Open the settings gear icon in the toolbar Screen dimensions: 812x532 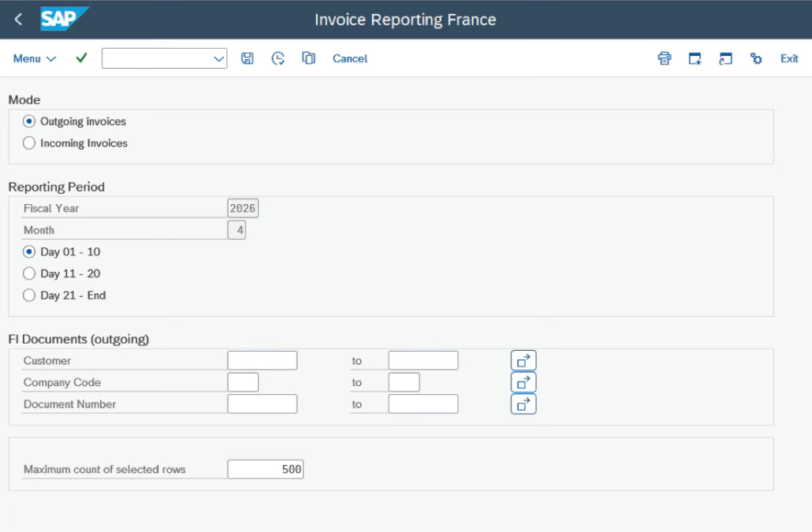756,58
